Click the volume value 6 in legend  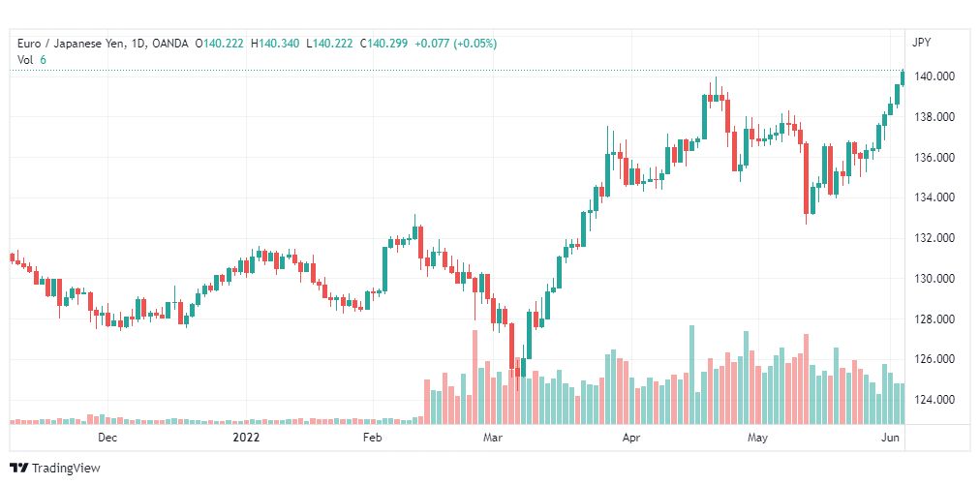tap(43, 59)
